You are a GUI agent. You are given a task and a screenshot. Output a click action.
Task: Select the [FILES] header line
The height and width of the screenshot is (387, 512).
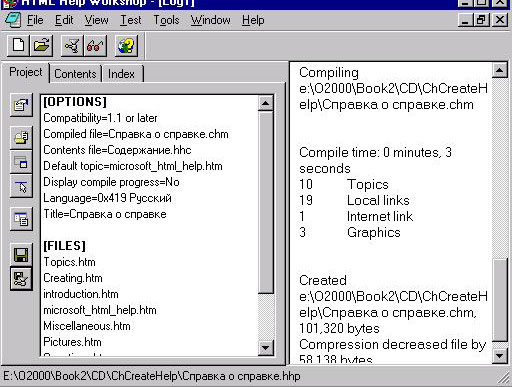click(64, 246)
